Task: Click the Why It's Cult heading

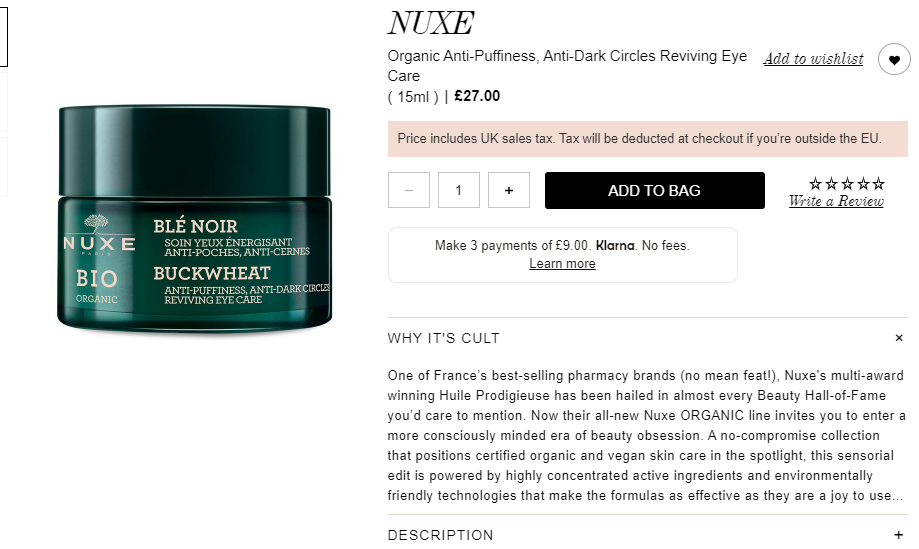Action: [444, 338]
